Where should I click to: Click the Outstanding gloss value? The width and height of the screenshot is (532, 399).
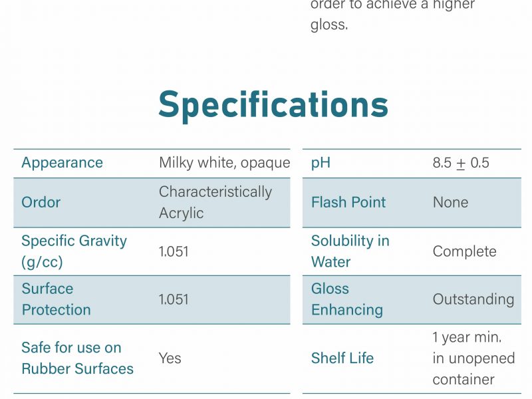[473, 300]
